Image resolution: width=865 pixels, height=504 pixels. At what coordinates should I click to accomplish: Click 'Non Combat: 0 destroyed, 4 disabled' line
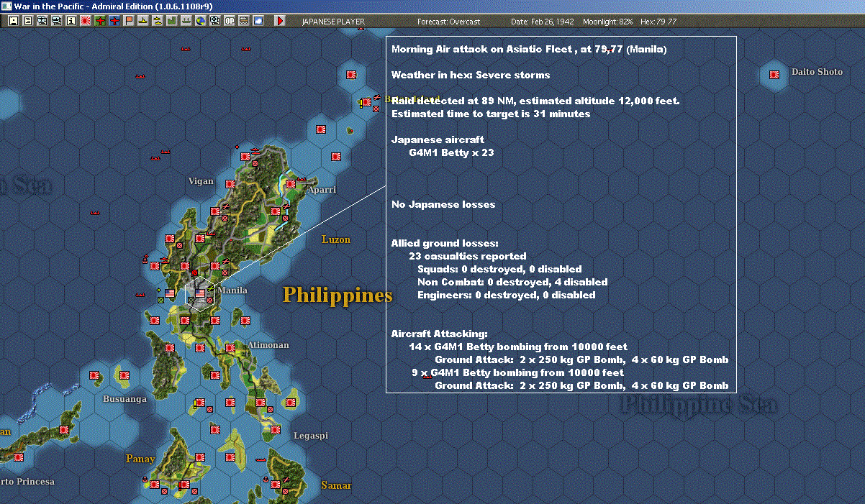512,283
